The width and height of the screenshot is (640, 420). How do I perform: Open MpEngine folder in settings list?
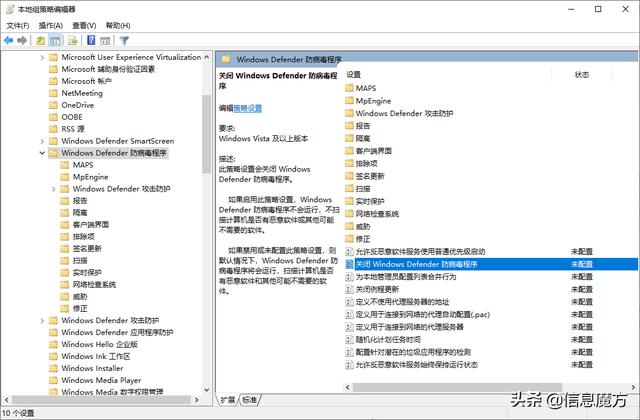point(373,101)
